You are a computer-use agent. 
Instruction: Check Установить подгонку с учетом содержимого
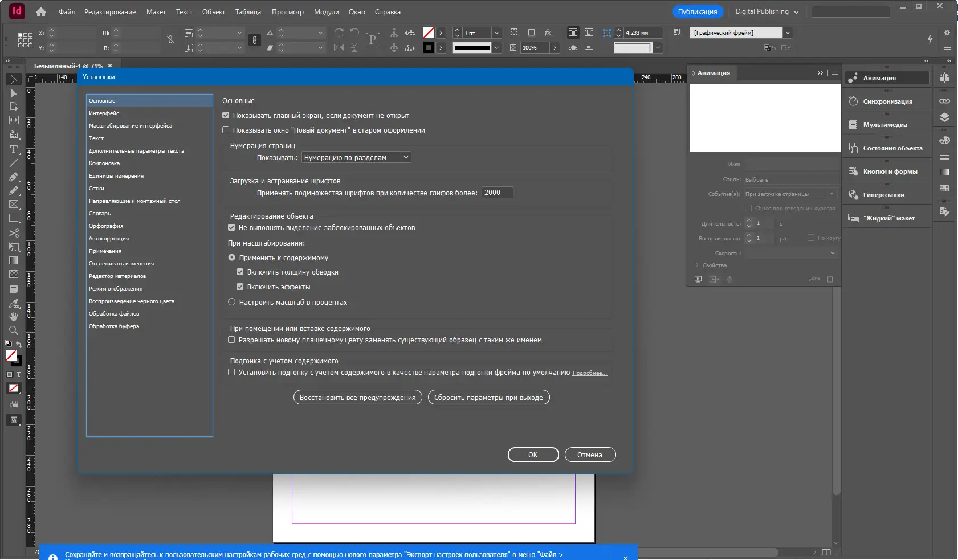click(x=231, y=372)
